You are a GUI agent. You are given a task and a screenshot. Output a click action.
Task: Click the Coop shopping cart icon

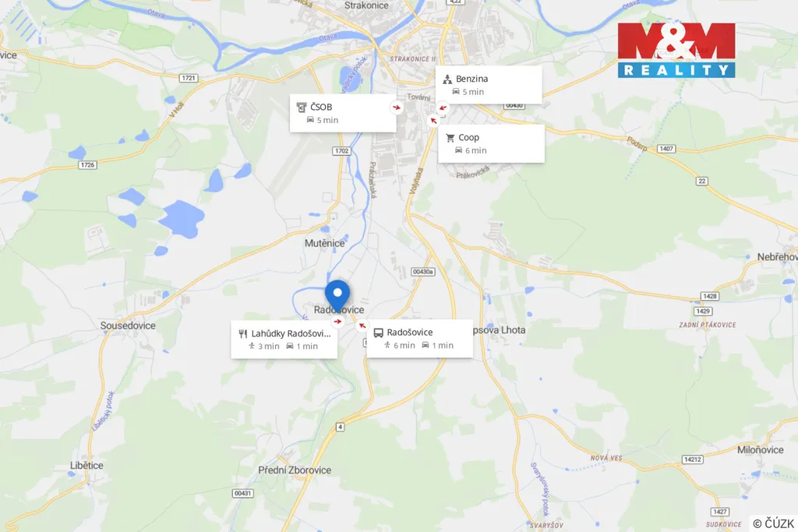pyautogui.click(x=450, y=137)
